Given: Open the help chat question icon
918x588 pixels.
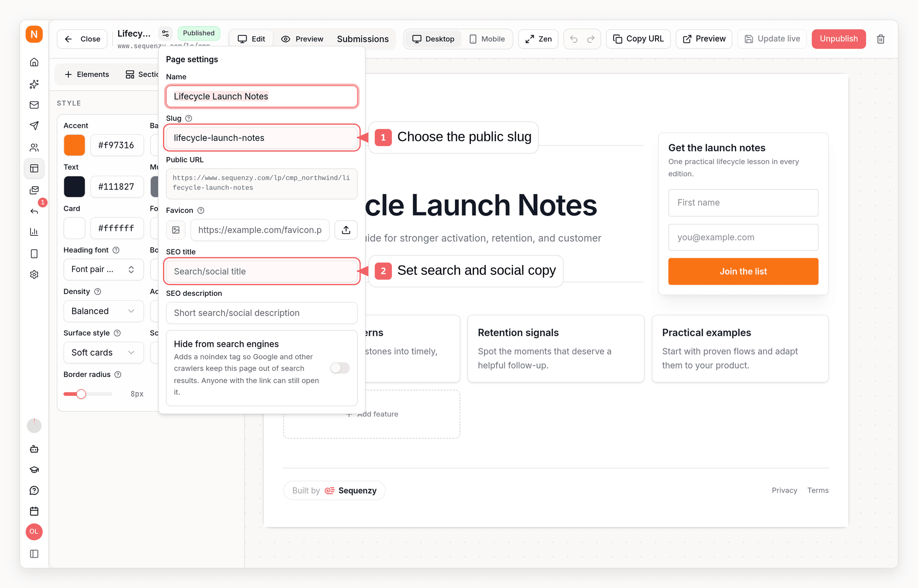Looking at the screenshot, I should (34, 490).
